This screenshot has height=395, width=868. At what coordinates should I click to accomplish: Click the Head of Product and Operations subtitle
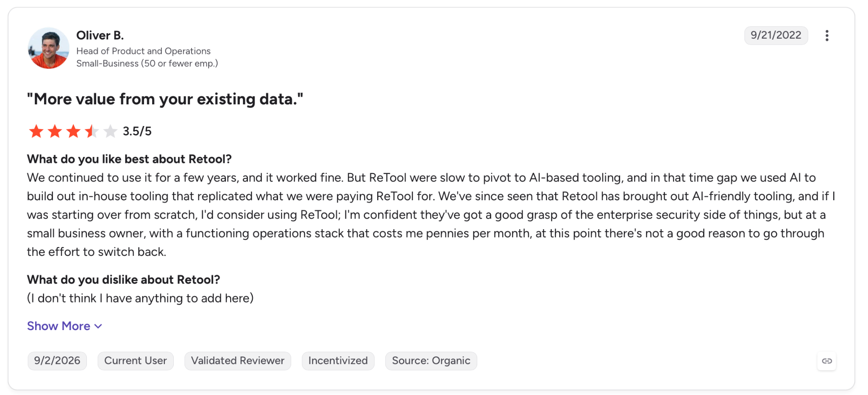(x=143, y=51)
